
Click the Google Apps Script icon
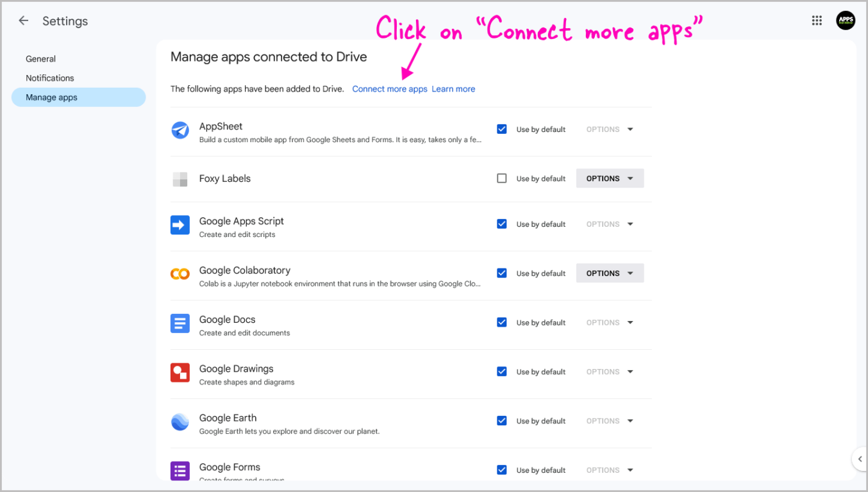[180, 225]
